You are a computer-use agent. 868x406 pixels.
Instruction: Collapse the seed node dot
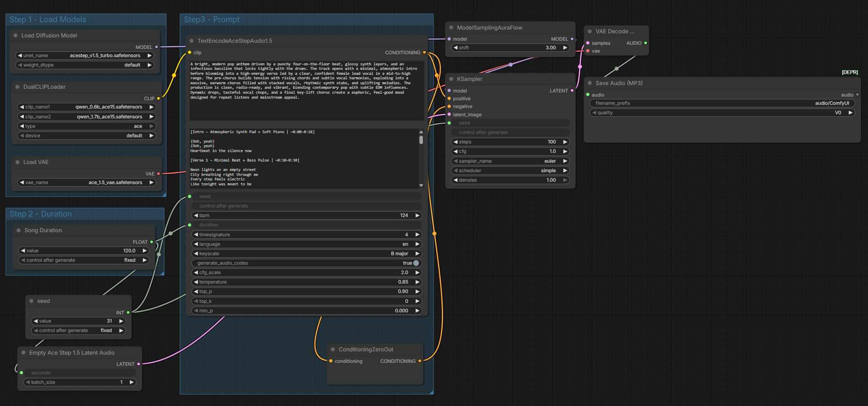tap(32, 301)
